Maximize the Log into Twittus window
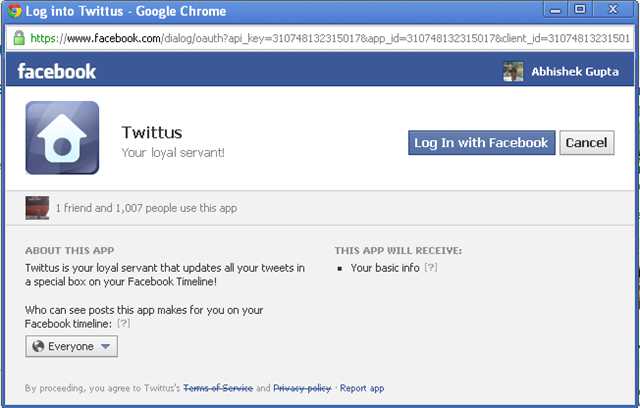Image resolution: width=640 pixels, height=408 pixels. (579, 11)
